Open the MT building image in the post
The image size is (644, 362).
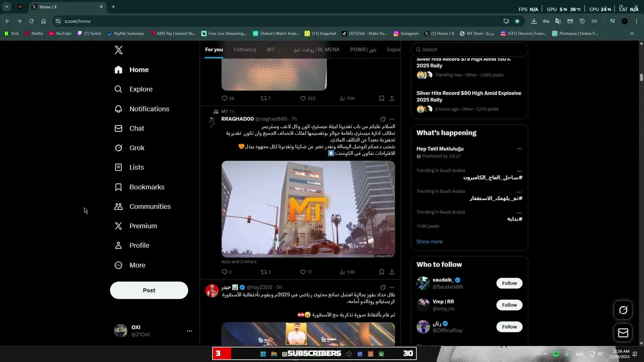click(x=308, y=209)
